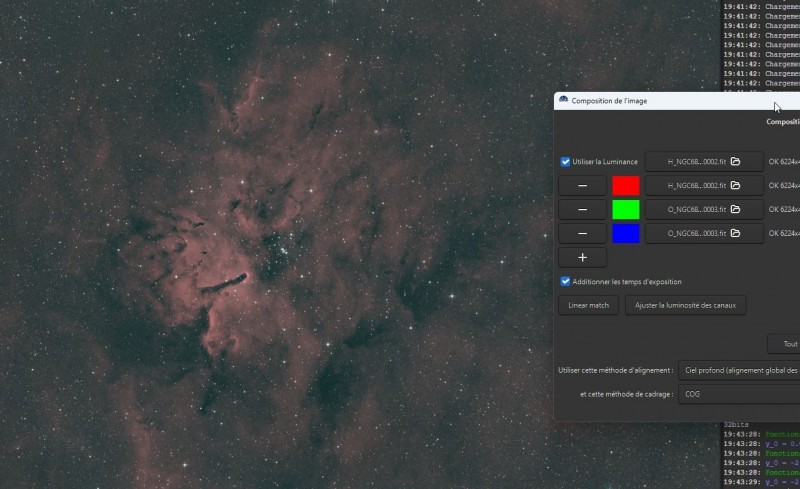Toggle the Utiliser la Luminance checkbox
The width and height of the screenshot is (800, 489).
click(x=565, y=162)
